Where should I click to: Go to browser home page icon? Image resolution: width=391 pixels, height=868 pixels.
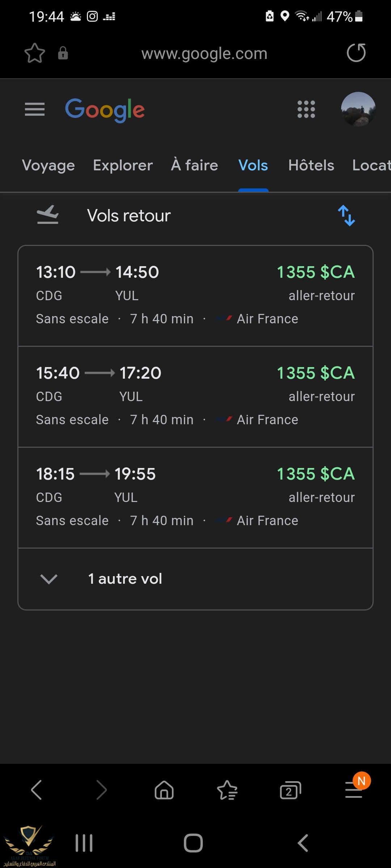click(164, 790)
